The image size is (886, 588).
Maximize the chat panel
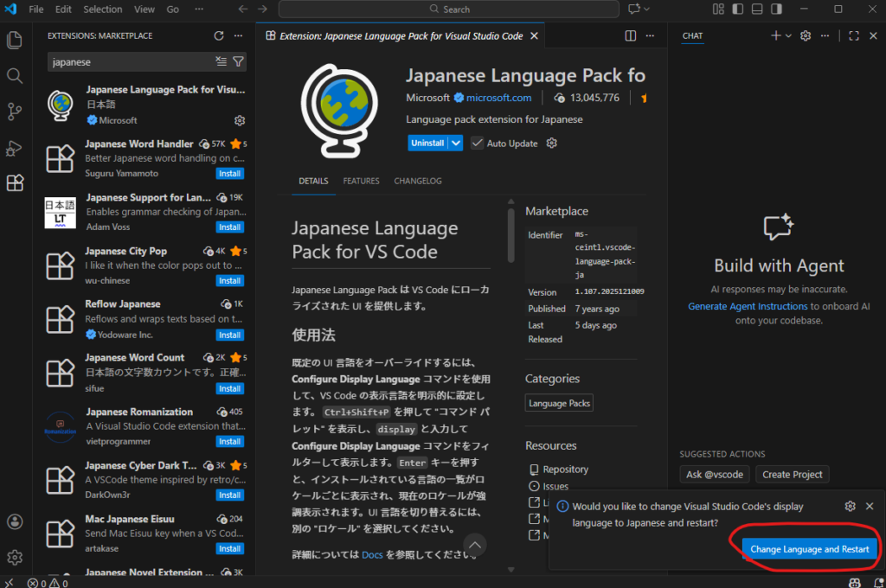point(854,35)
